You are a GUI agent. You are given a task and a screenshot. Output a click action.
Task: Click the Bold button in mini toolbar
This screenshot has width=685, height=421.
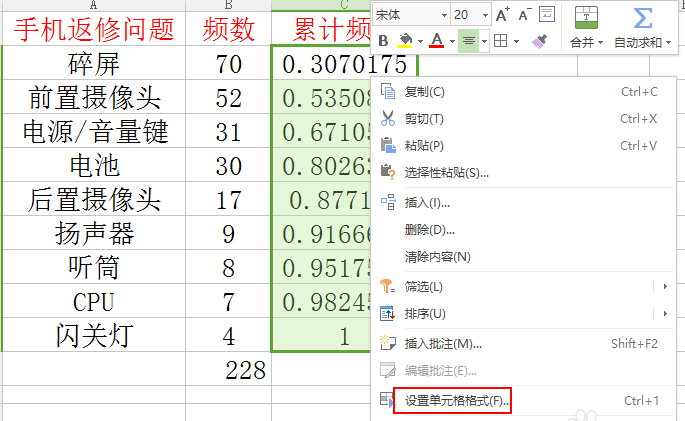pyautogui.click(x=383, y=41)
